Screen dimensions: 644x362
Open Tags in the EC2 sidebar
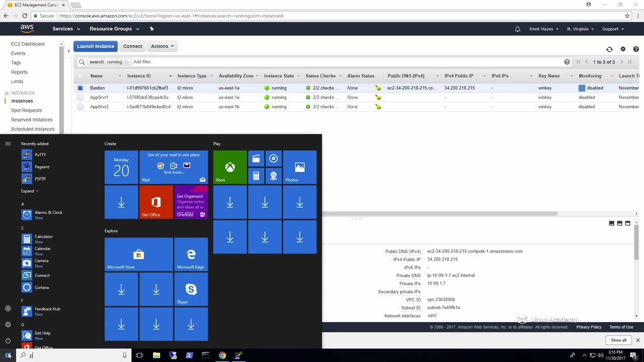pyautogui.click(x=16, y=63)
